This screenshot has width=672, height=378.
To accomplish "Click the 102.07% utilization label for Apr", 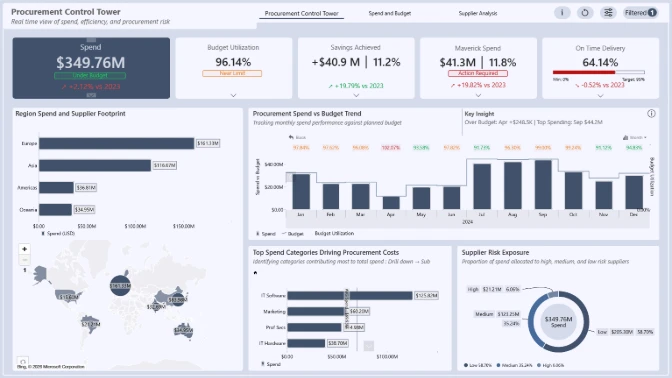I will (x=391, y=147).
